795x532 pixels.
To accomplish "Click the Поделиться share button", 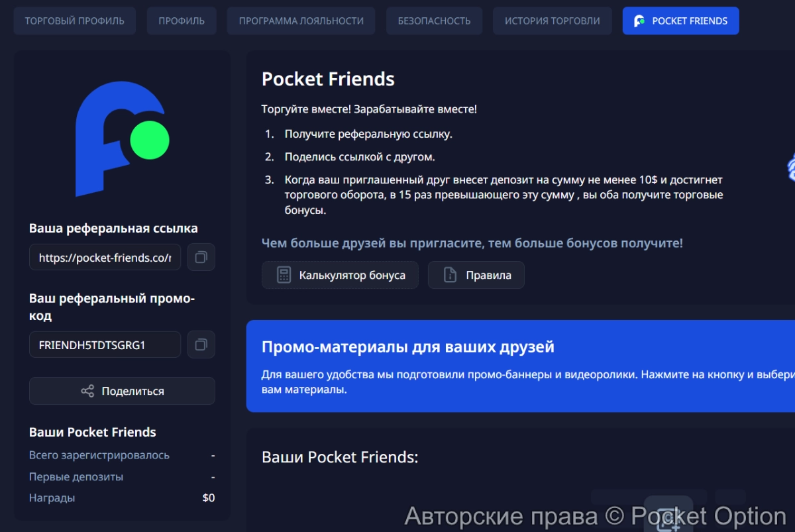I will point(122,391).
